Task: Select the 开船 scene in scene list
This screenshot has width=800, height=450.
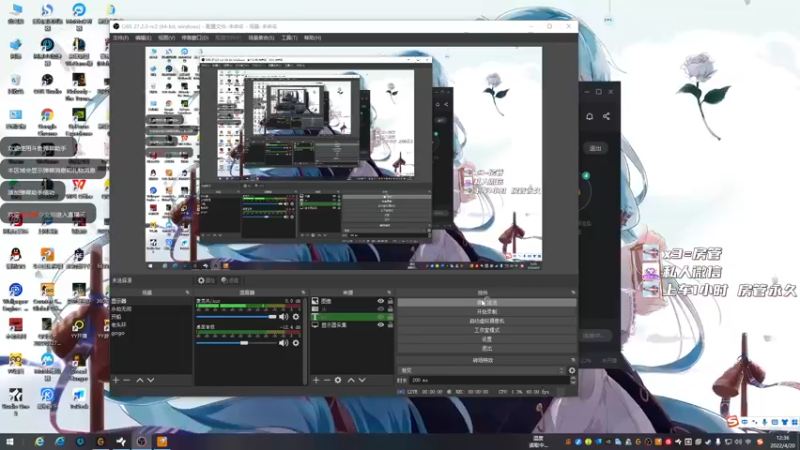Action: [x=152, y=317]
